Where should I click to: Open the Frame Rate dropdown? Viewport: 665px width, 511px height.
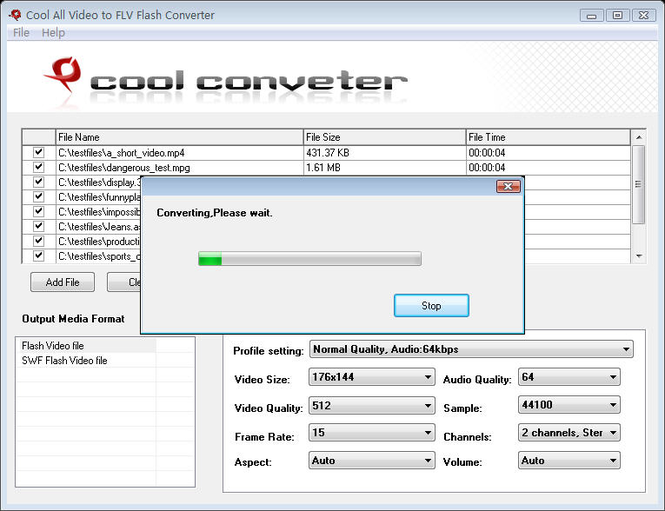click(x=372, y=433)
